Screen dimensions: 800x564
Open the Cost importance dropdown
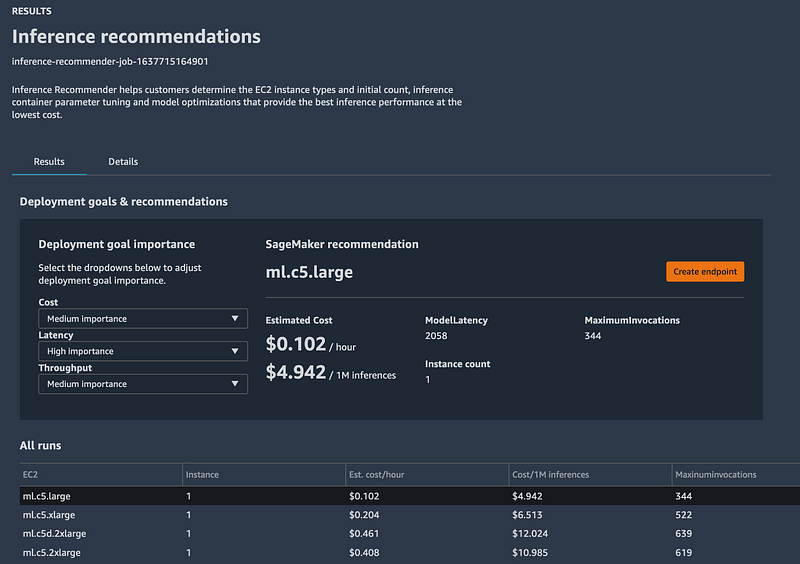(143, 319)
